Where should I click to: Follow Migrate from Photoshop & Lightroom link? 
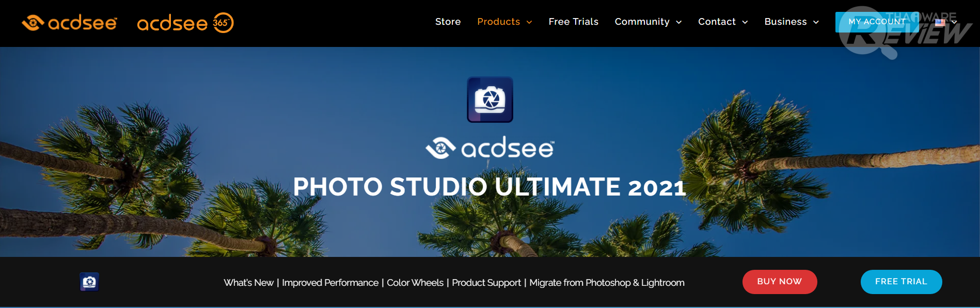607,283
